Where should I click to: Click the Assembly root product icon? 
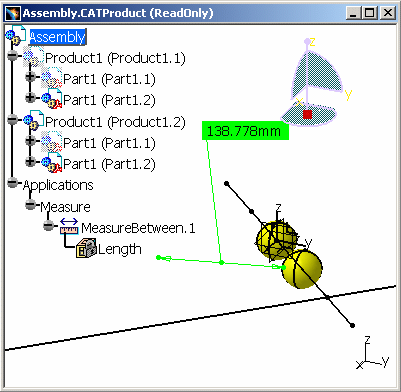[x=16, y=35]
